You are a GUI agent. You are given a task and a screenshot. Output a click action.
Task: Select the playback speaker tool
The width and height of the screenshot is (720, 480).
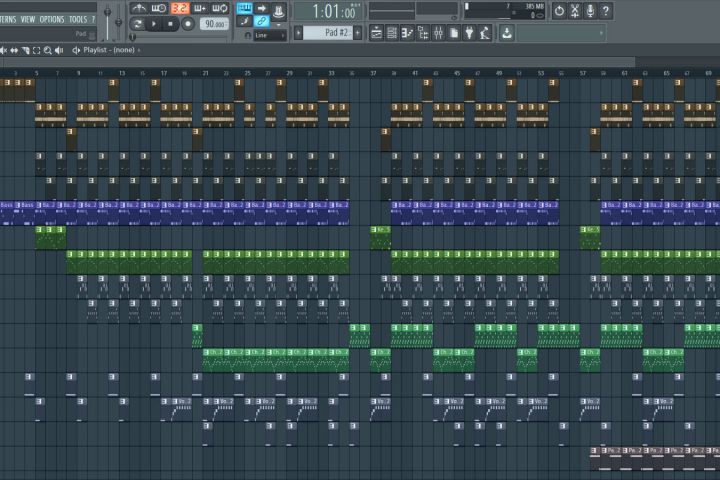coord(59,50)
